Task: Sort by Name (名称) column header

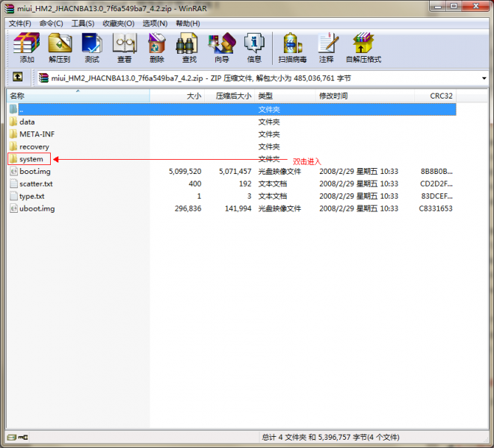Action: coord(78,96)
